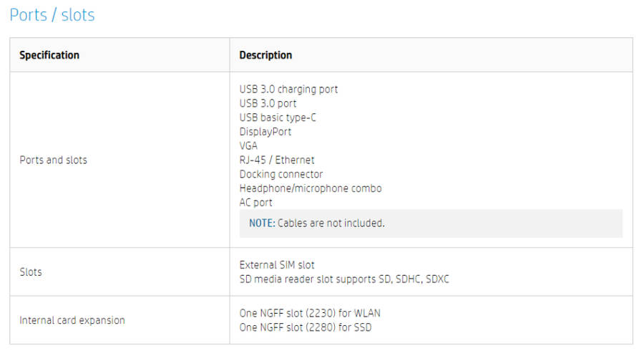This screenshot has height=351, width=644.
Task: Click the NOTE: Cables are not included box
Action: (431, 223)
